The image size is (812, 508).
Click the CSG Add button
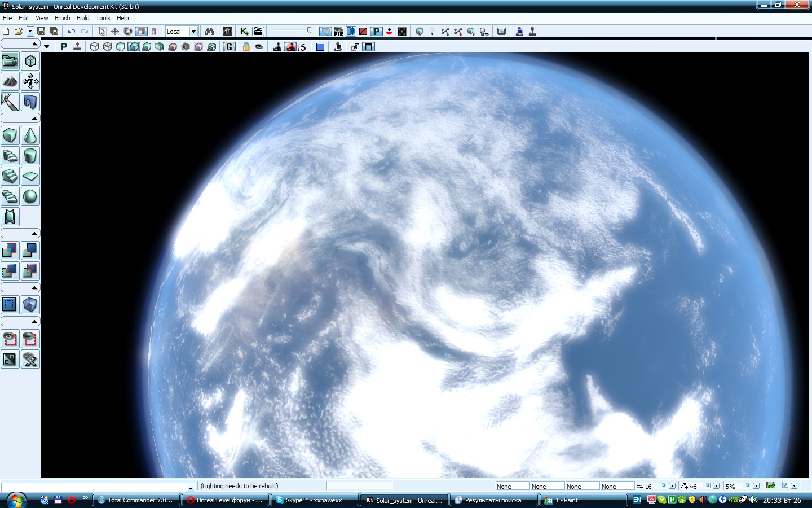(10, 251)
